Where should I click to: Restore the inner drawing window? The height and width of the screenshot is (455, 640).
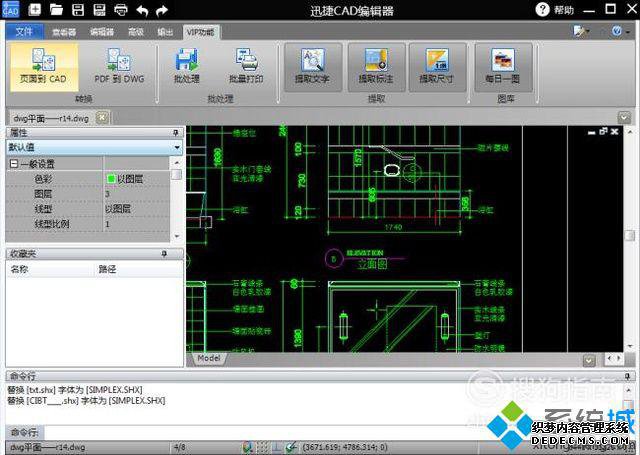coord(603,131)
